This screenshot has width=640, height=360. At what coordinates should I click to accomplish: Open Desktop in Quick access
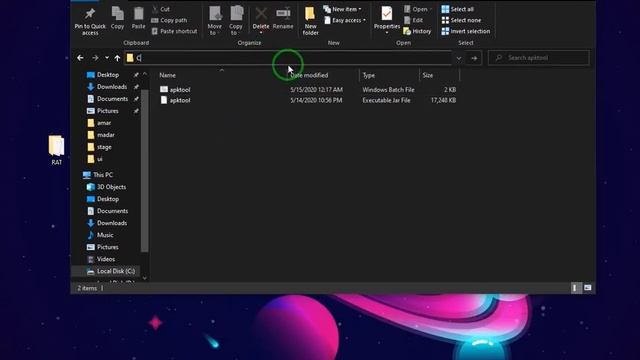point(108,75)
